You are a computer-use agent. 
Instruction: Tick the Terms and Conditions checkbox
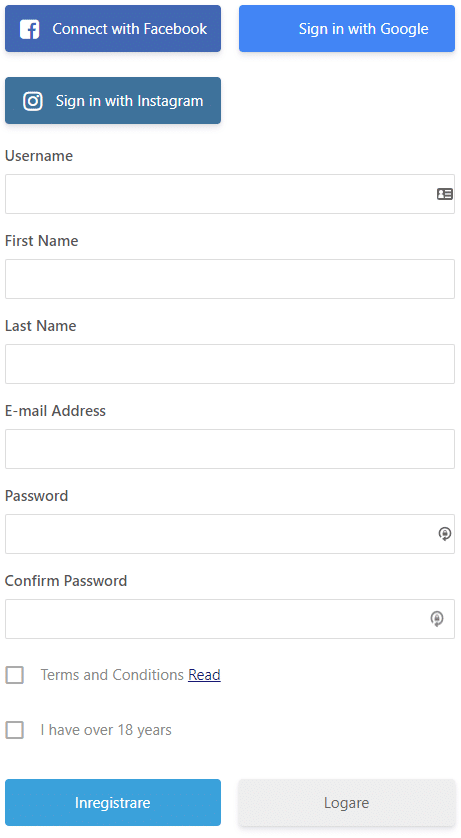14,675
